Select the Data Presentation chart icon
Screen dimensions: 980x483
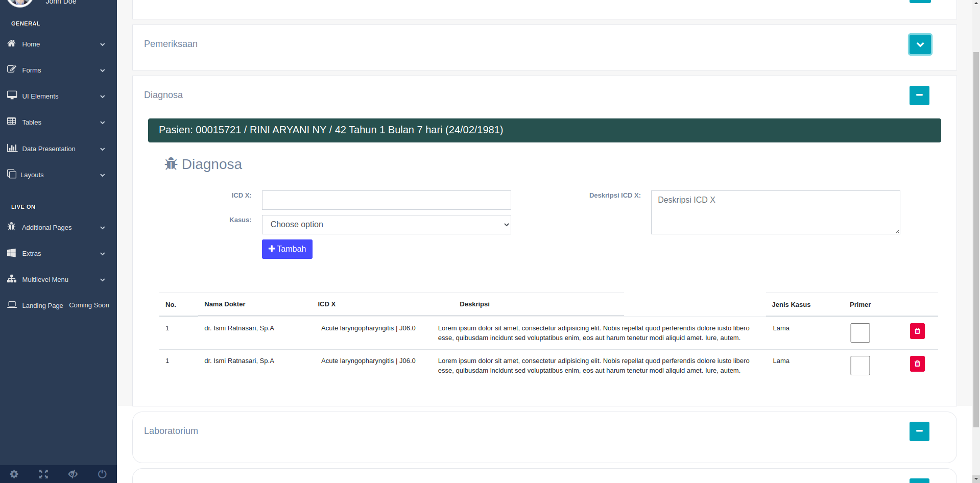click(x=11, y=148)
